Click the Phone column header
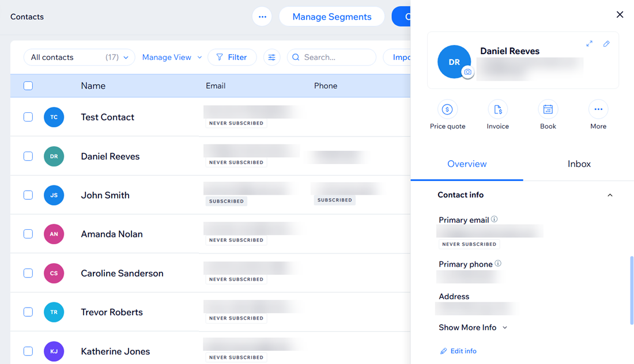The width and height of the screenshot is (634, 364). coord(326,86)
